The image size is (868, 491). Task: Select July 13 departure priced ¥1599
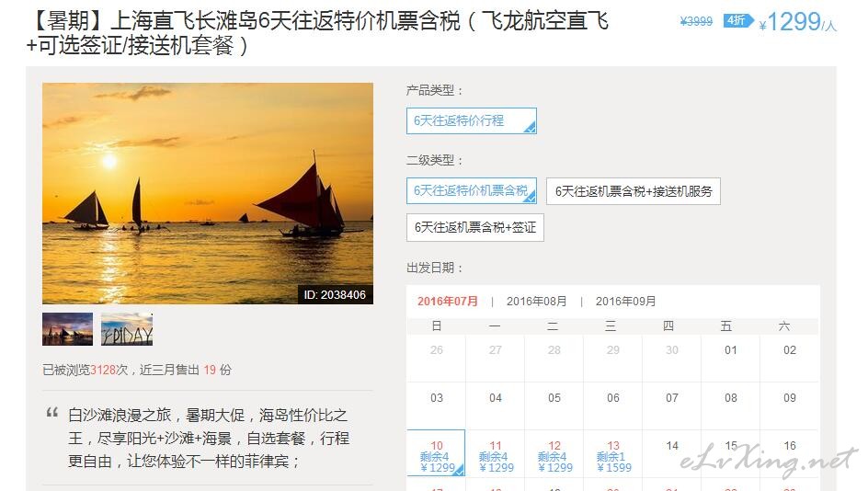click(x=612, y=452)
